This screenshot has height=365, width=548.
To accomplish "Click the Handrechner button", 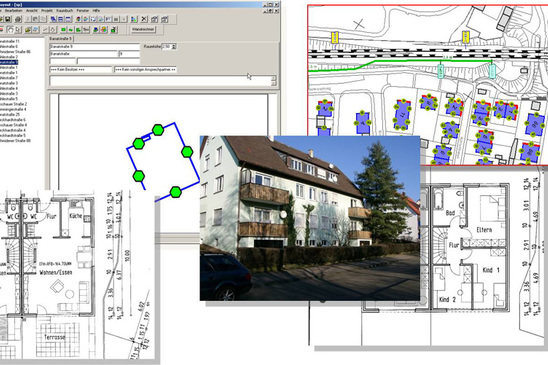I will [x=143, y=30].
